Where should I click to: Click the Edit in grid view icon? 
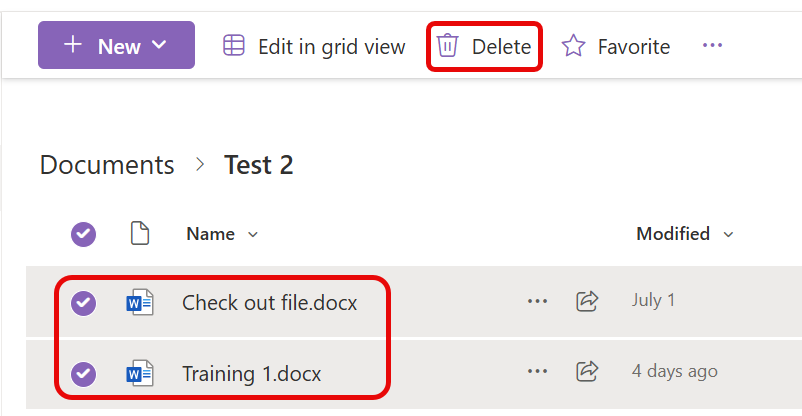[233, 46]
